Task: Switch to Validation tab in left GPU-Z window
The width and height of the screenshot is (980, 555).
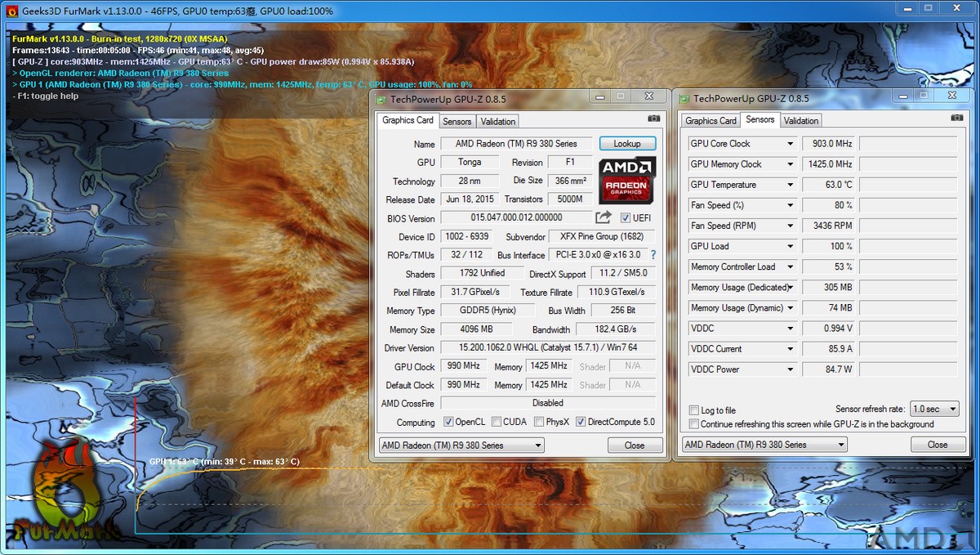Action: [x=498, y=121]
